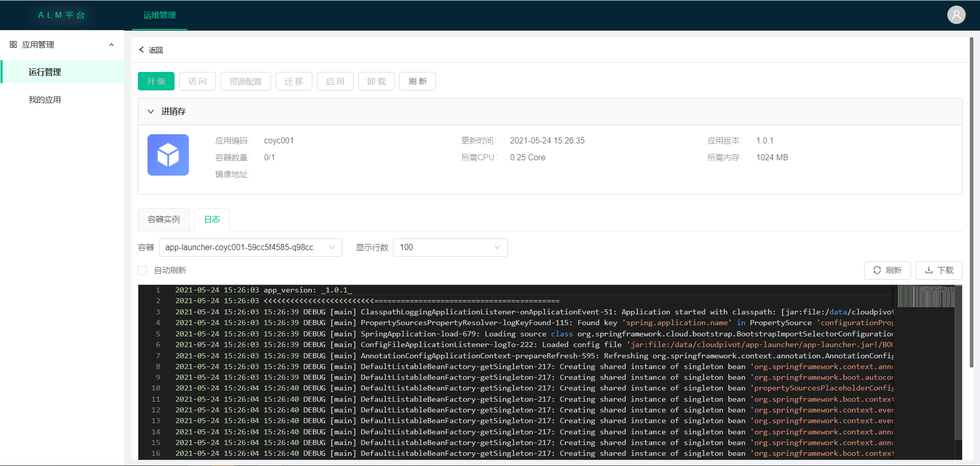Open the 显示行数 dropdown showing 100
Viewport: 980px width, 466px height.
coord(450,247)
